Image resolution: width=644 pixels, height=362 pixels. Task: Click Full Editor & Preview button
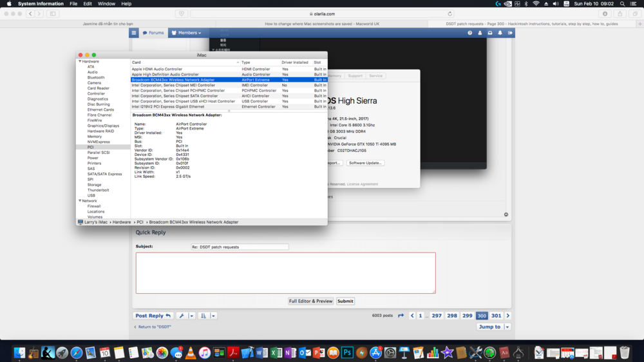tap(310, 301)
